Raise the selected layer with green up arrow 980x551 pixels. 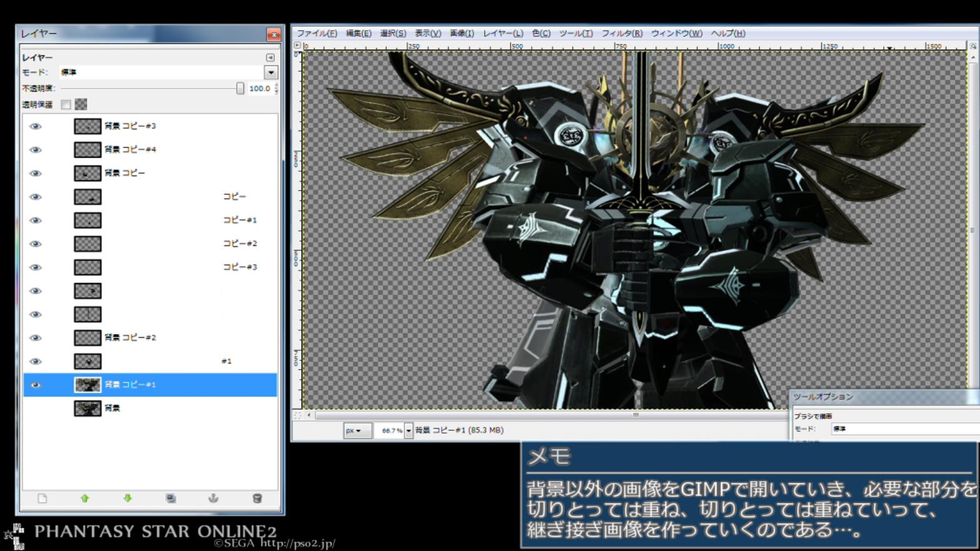85,499
